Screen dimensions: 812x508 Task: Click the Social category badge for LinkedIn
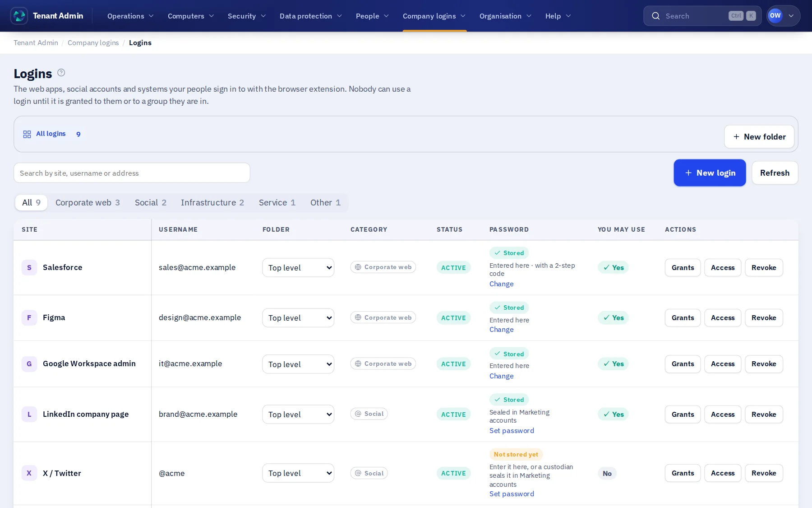tap(369, 414)
